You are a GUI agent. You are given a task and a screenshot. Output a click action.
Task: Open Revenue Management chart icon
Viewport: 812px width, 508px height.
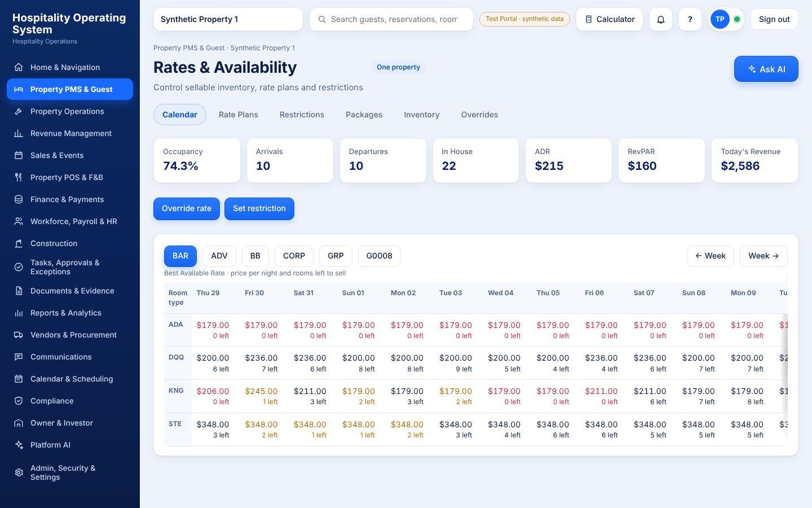(19, 133)
